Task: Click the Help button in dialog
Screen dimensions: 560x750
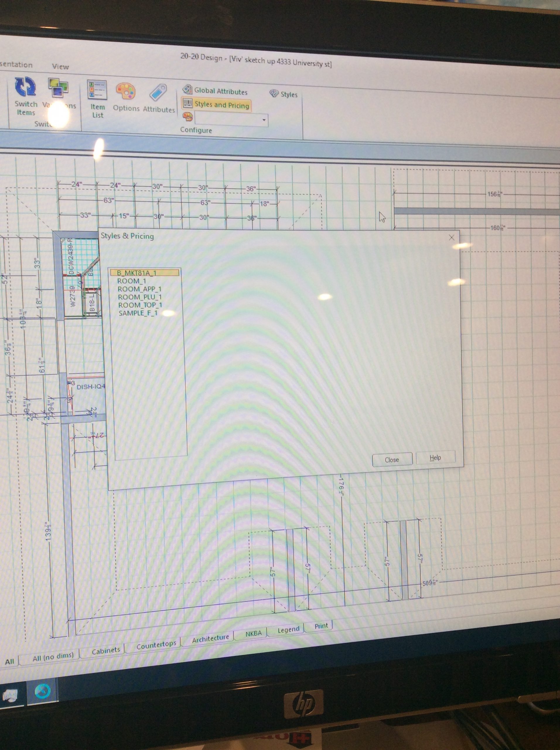Action: point(435,458)
